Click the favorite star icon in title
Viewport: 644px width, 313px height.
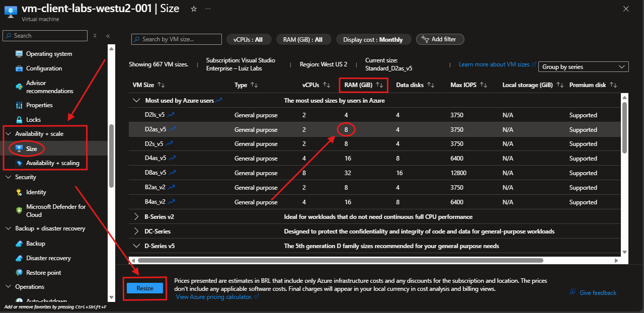[x=194, y=9]
